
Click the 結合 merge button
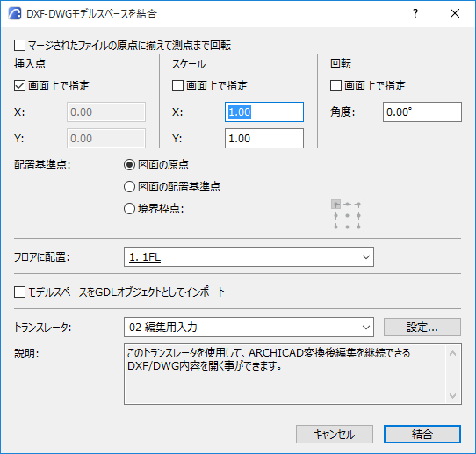[x=422, y=435]
